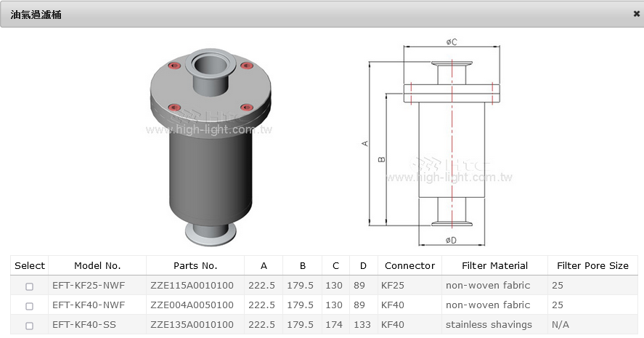Click part number ZZE135A0010100
Viewport: 644px width, 338px height.
192,325
